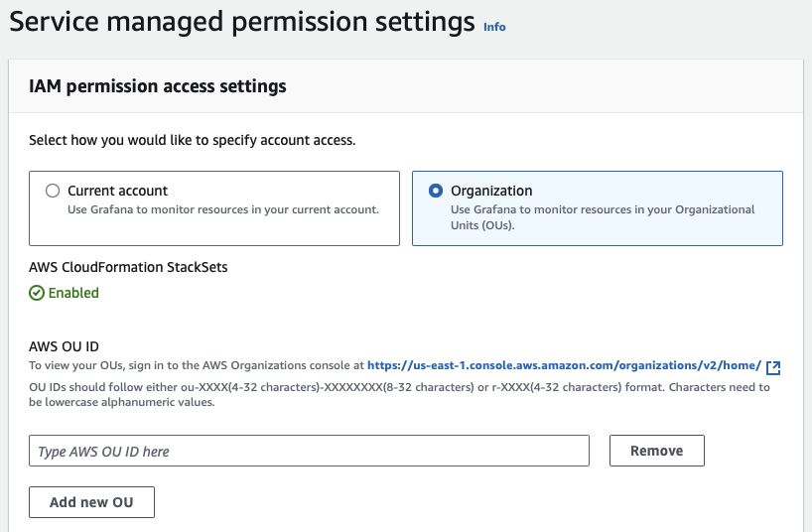Viewport: 812px width, 532px height.
Task: Click the OU ID format hint text
Action: (399, 394)
